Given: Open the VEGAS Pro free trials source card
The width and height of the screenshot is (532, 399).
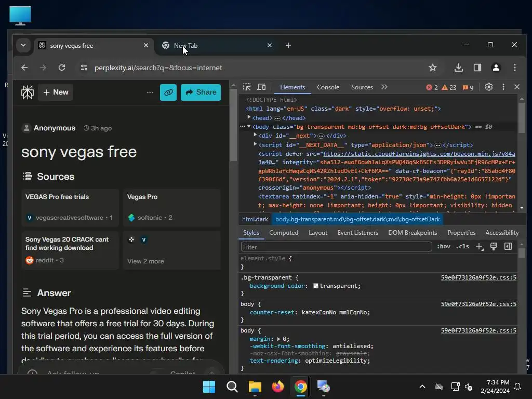Looking at the screenshot, I should (x=70, y=208).
